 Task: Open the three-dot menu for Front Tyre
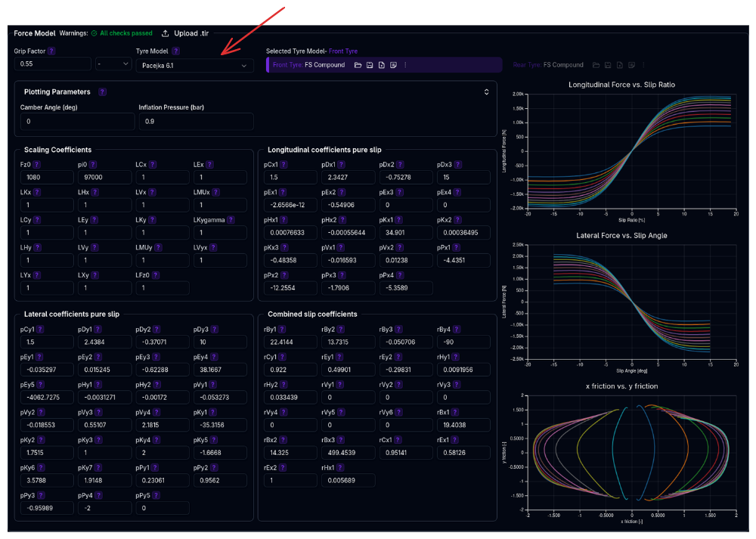405,65
